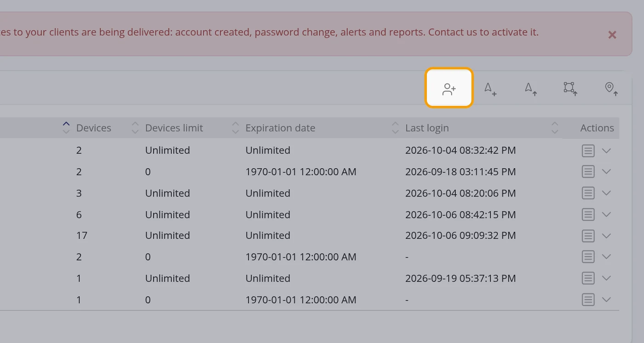Viewport: 644px width, 343px height.
Task: Open list actions for row logged in 2026-09-18 03:11:45 PM
Action: pyautogui.click(x=588, y=172)
